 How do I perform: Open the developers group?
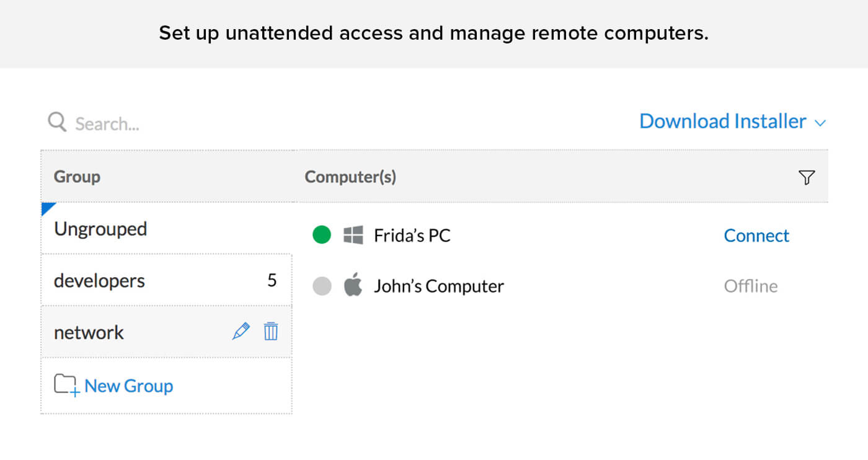(99, 281)
